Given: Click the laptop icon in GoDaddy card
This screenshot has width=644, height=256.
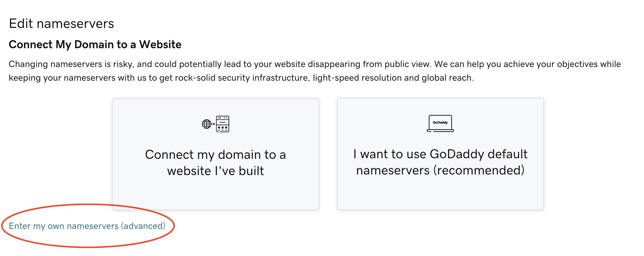Looking at the screenshot, I should 440,123.
